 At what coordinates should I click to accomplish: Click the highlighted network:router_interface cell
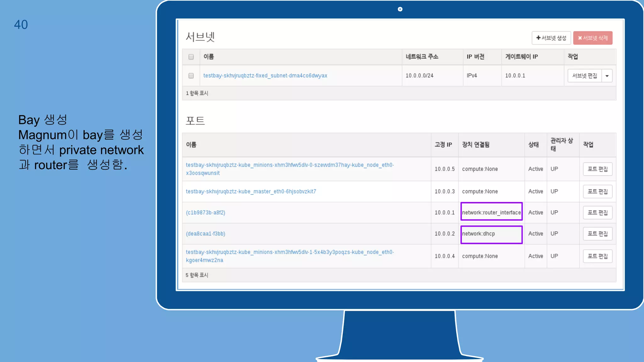coord(491,213)
